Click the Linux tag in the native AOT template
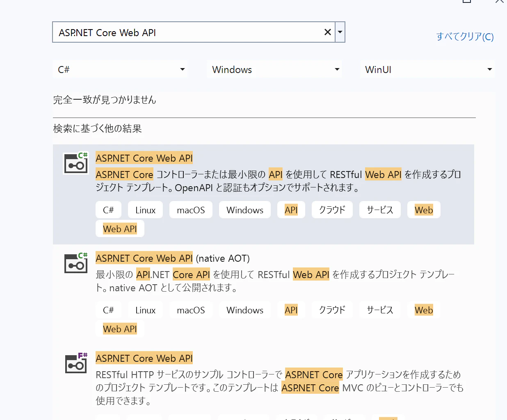The height and width of the screenshot is (420, 507). 145,310
